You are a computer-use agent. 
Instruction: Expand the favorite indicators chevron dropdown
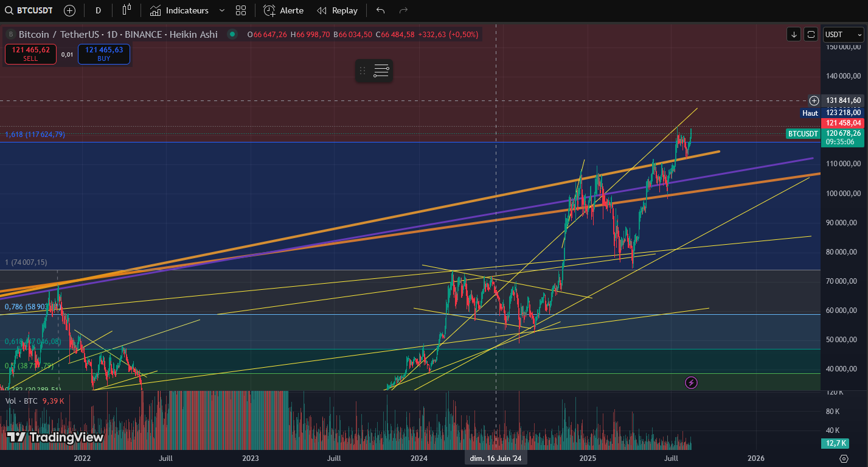pyautogui.click(x=221, y=10)
